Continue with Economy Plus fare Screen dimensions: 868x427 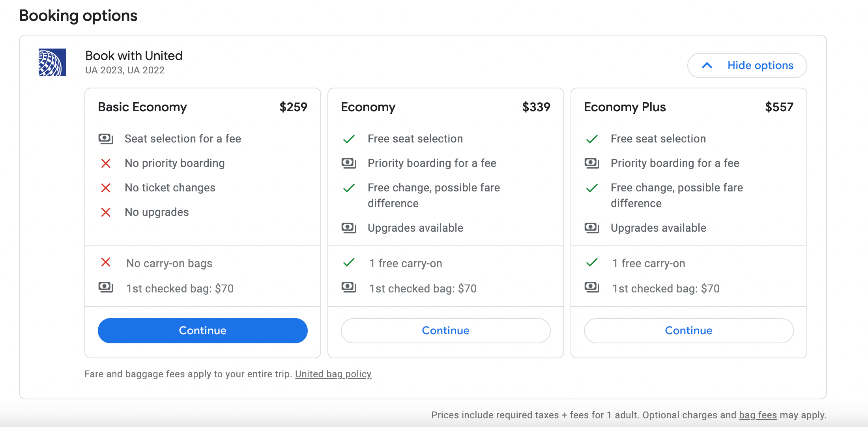pos(688,331)
